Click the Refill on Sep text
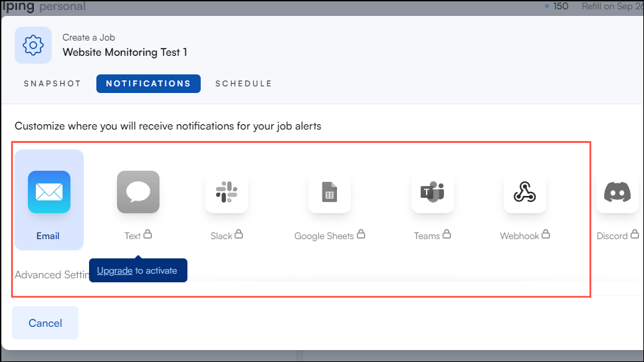644x362 pixels. point(612,6)
